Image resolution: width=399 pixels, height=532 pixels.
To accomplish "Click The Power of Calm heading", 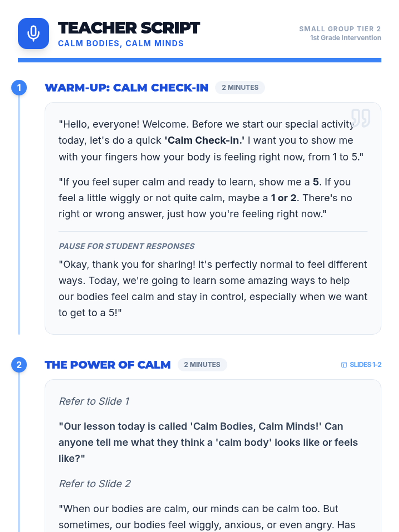I will pyautogui.click(x=107, y=365).
